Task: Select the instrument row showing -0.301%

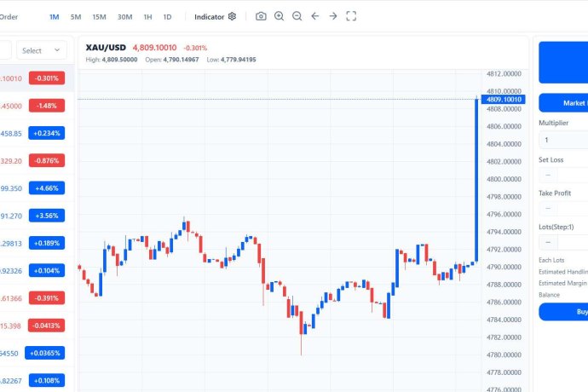Action: pos(37,78)
